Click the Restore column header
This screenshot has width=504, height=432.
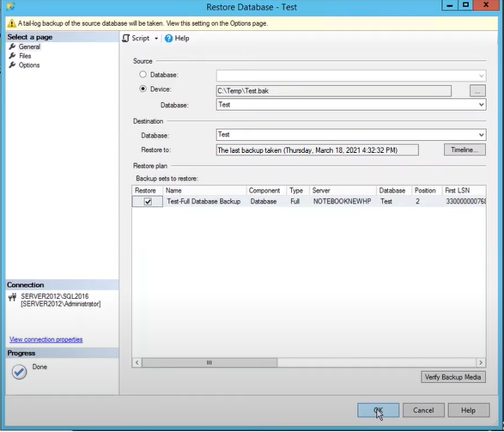pyautogui.click(x=147, y=191)
